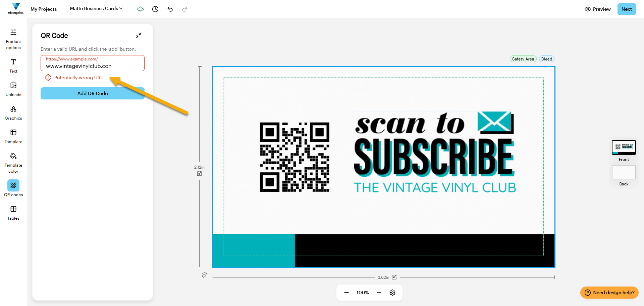Open the Tables panel
Screen dimensions: 644x306
click(x=13, y=213)
